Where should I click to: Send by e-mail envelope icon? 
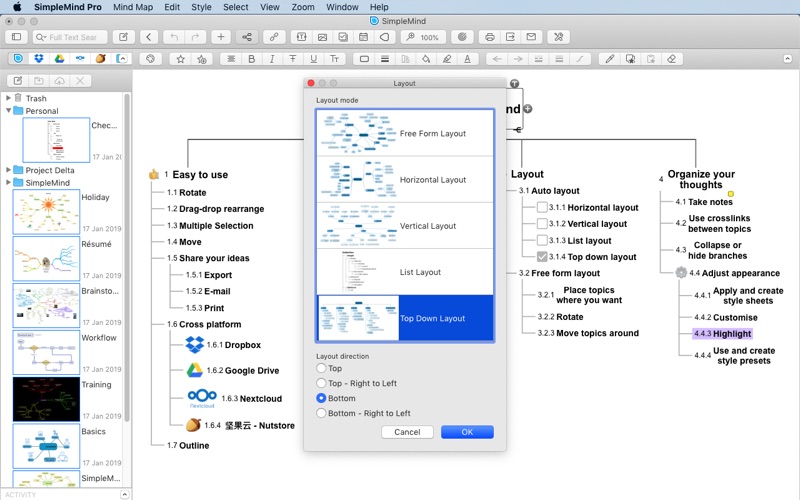pos(531,37)
